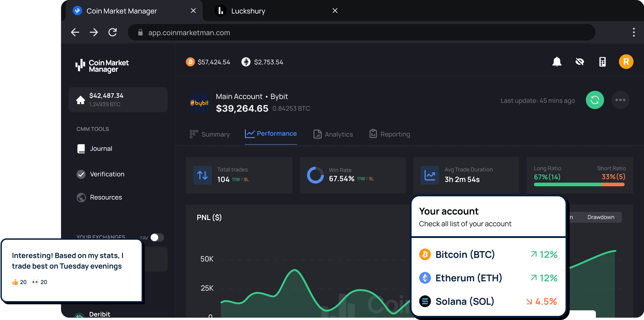The height and width of the screenshot is (320, 644).
Task: Select Bitcoin (BTC) in account list
Action: (488, 254)
